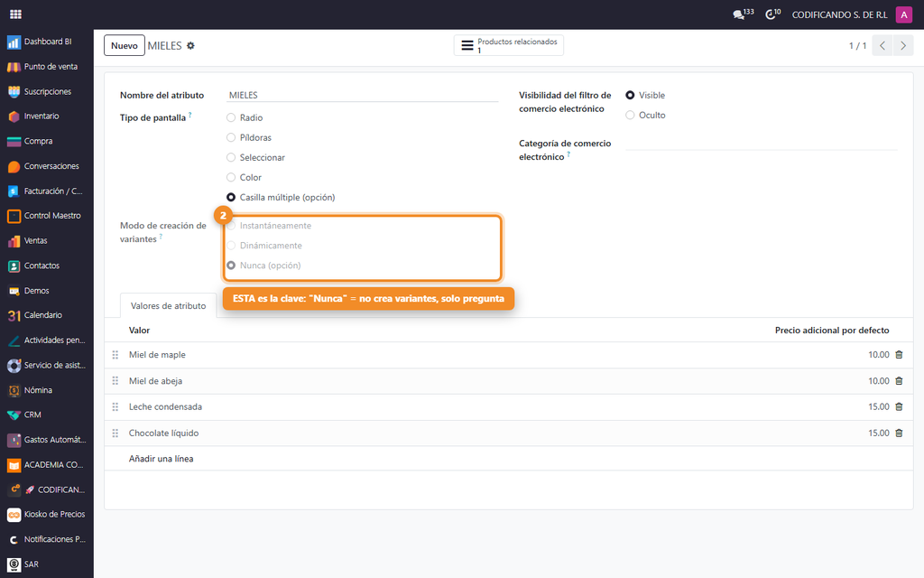Open the apps grid menu icon
This screenshot has width=924, height=578.
click(x=16, y=14)
